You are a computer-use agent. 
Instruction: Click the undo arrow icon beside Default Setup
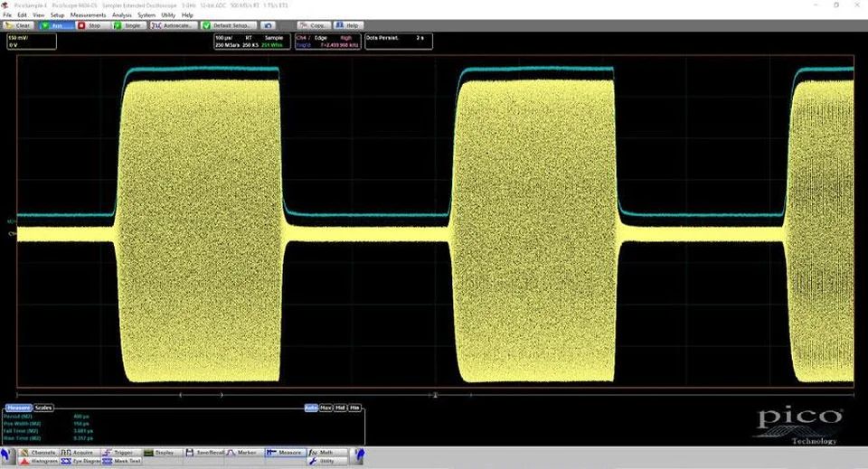click(267, 25)
